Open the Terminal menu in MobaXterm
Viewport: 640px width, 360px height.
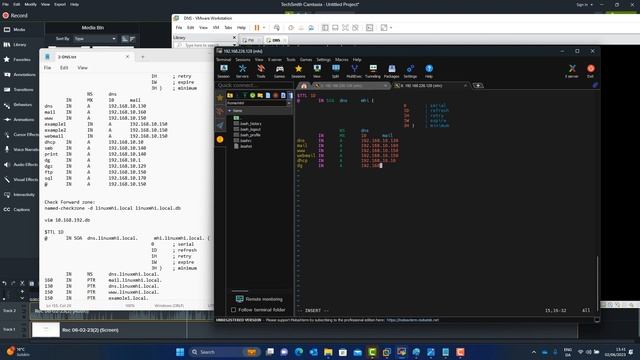click(223, 60)
